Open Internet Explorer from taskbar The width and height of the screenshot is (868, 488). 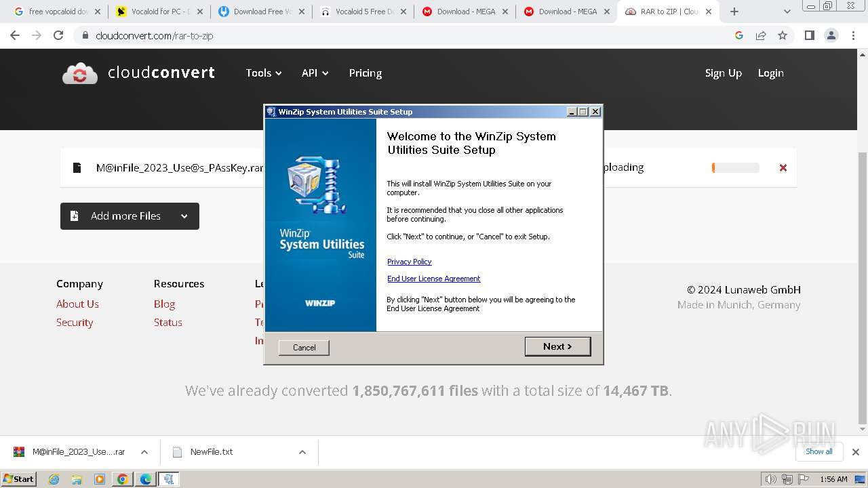[x=54, y=479]
